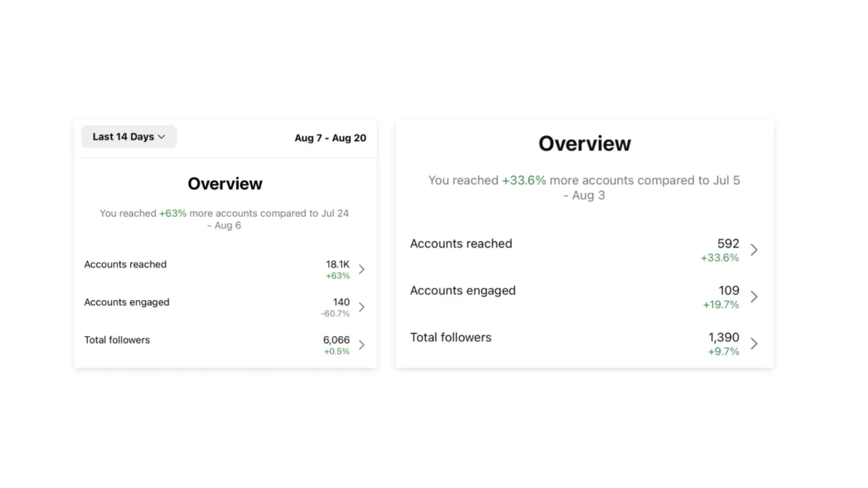868x488 pixels.
Task: Open Accounts reached label in the Jul 5 comparison card
Action: 461,244
